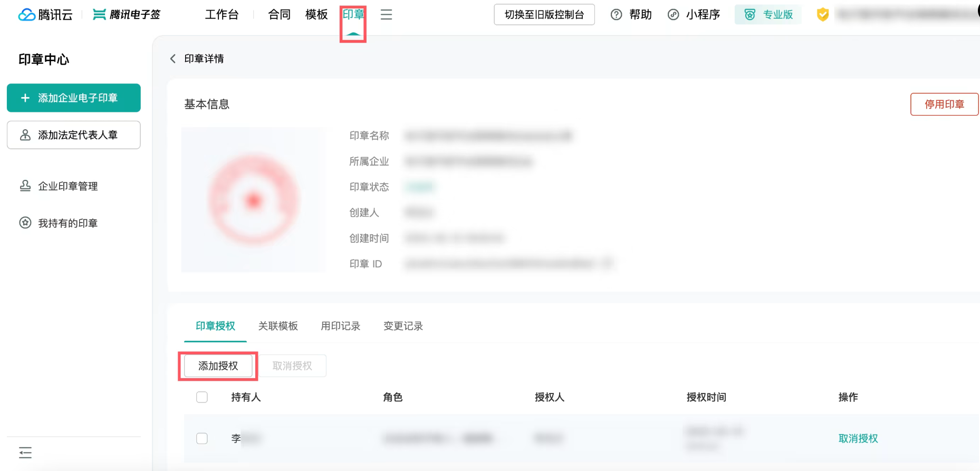Switch to the 关联模板 tab
Viewport: 980px width, 471px height.
[278, 326]
